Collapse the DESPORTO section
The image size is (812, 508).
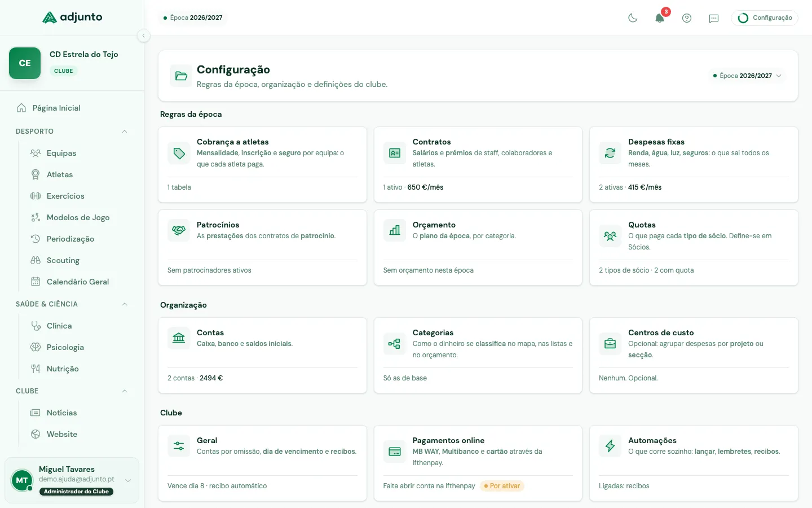125,132
